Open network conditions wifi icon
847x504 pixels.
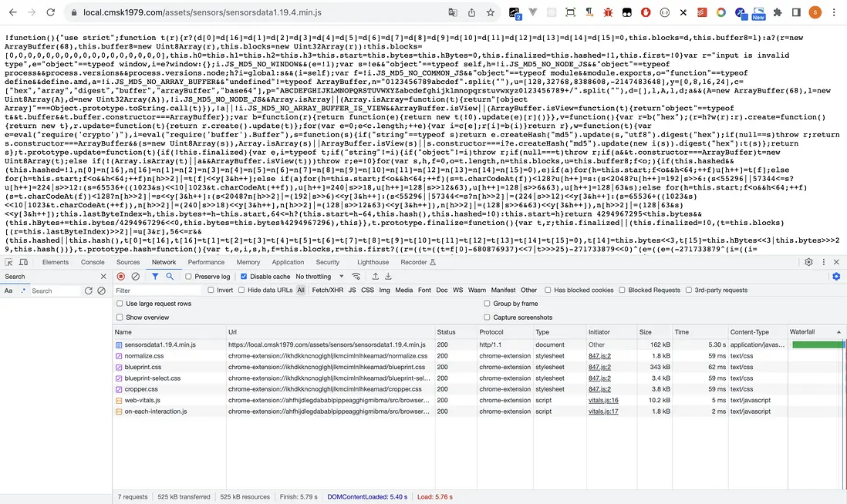pyautogui.click(x=356, y=277)
